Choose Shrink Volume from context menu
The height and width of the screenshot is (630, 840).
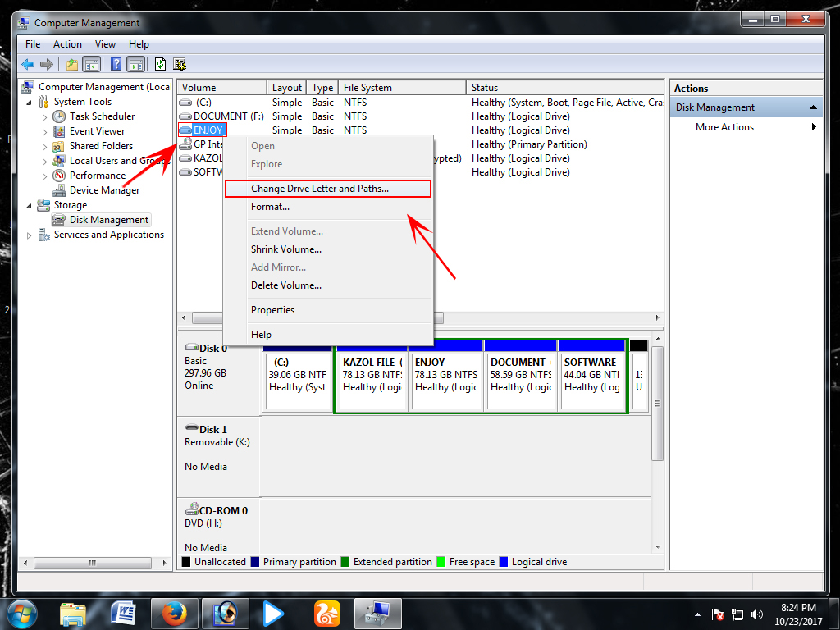pyautogui.click(x=328, y=249)
